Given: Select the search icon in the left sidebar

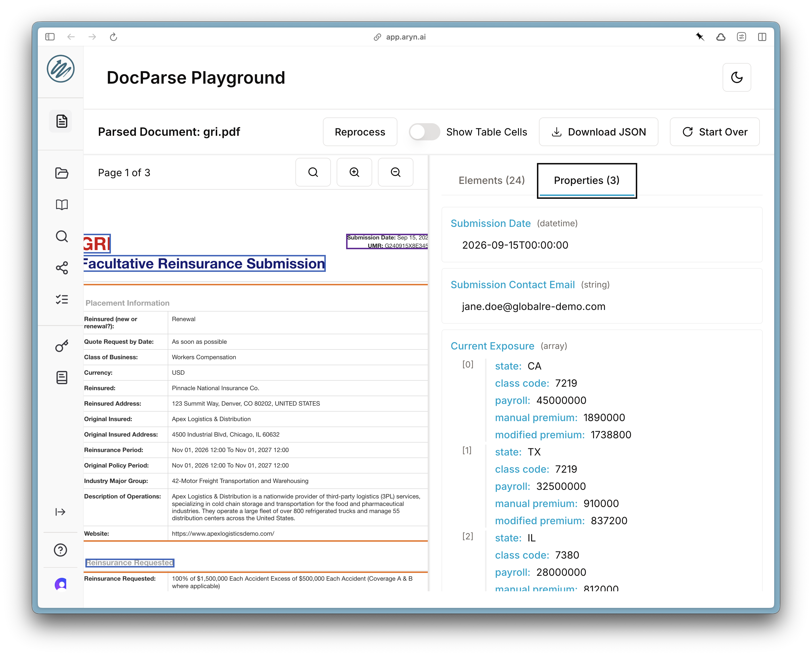Looking at the screenshot, I should 62,236.
